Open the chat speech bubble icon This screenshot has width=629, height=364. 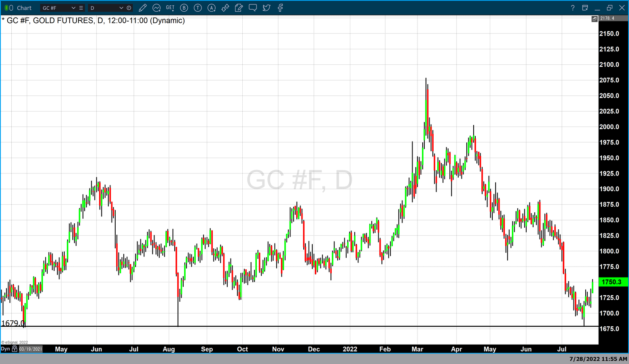pyautogui.click(x=253, y=8)
